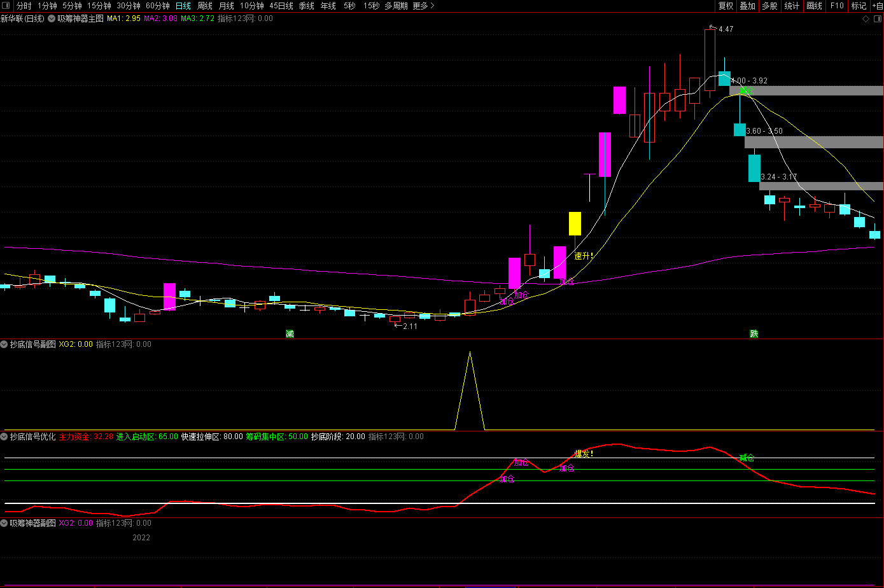Select the 60分钟 period tab
884x588 pixels.
point(158,6)
